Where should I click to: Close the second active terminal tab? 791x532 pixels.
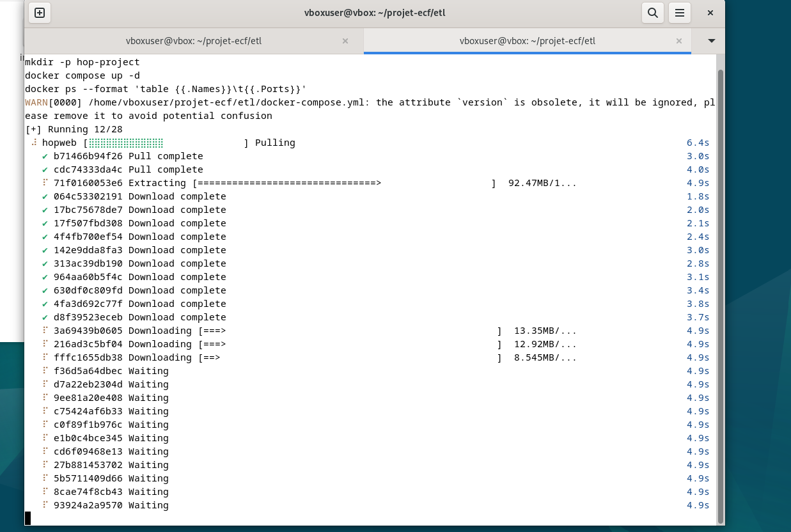pyautogui.click(x=679, y=41)
